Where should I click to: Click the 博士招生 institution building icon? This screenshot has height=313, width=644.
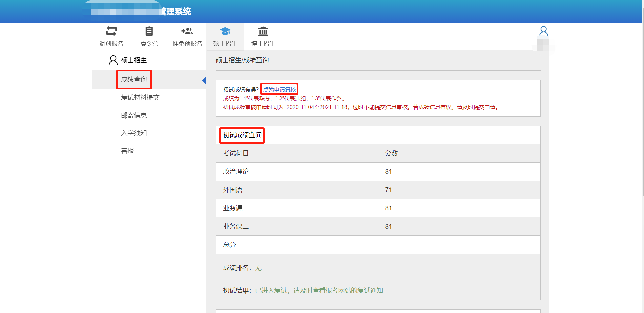pyautogui.click(x=263, y=31)
